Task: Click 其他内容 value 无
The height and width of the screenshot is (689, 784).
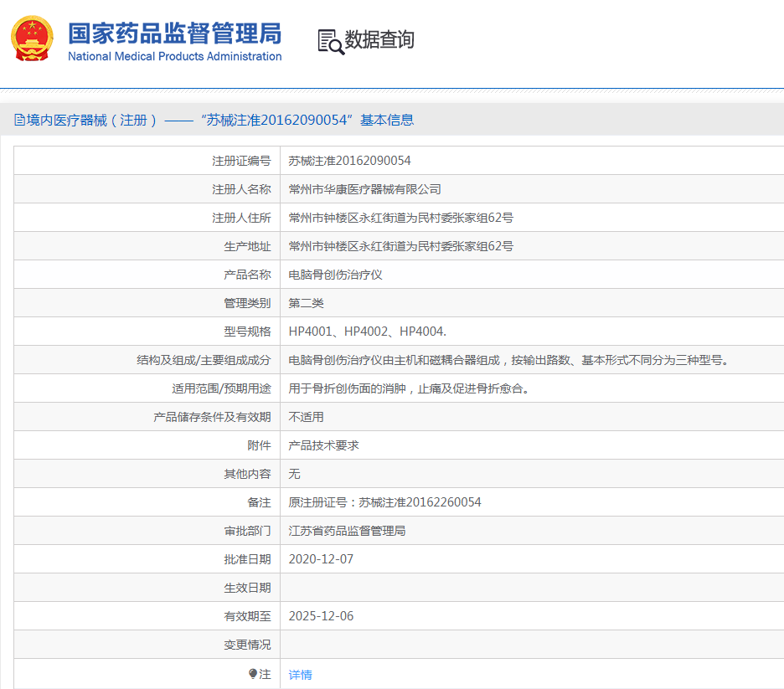Action: click(294, 474)
